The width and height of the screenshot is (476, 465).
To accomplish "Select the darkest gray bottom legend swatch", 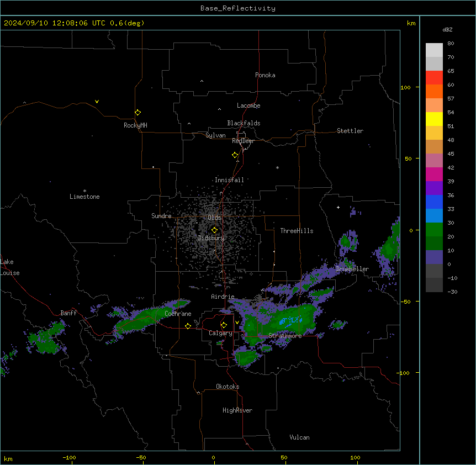I will click(434, 285).
